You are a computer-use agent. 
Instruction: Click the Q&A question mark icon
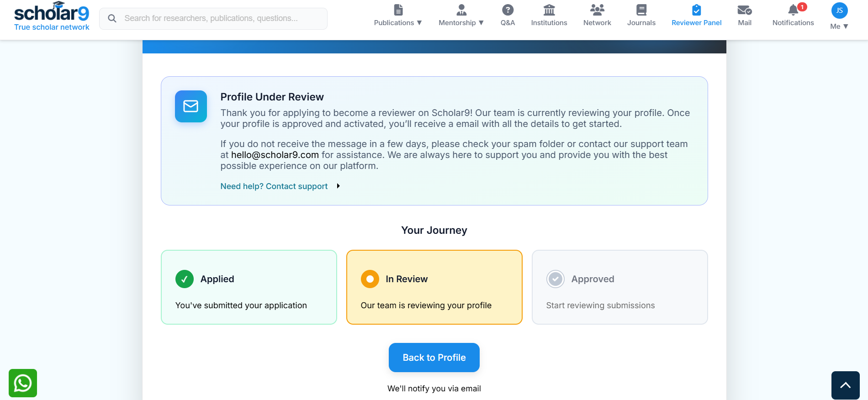508,10
